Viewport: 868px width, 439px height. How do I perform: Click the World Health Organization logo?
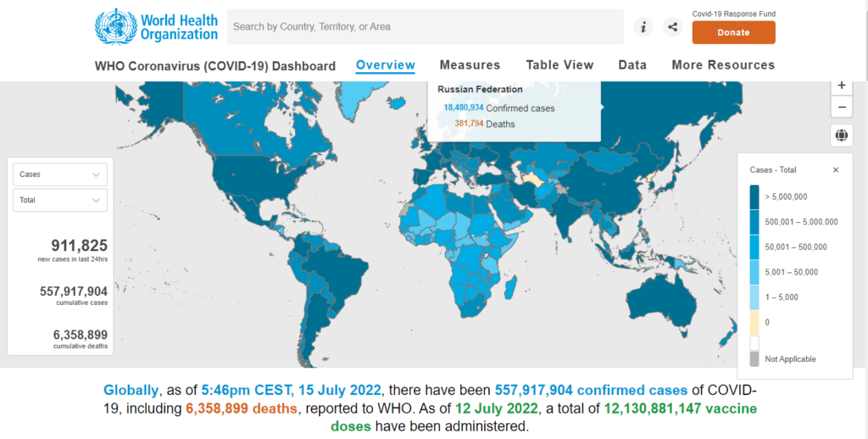157,26
